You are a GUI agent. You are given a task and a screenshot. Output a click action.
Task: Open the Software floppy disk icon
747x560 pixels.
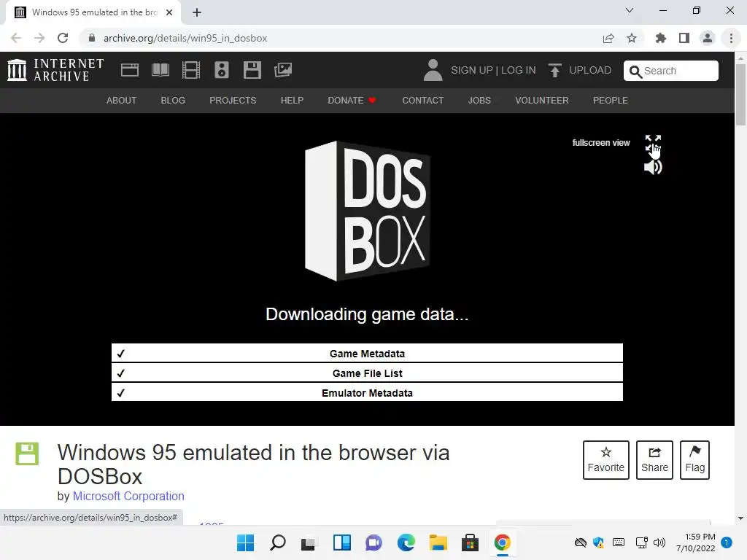pyautogui.click(x=252, y=70)
